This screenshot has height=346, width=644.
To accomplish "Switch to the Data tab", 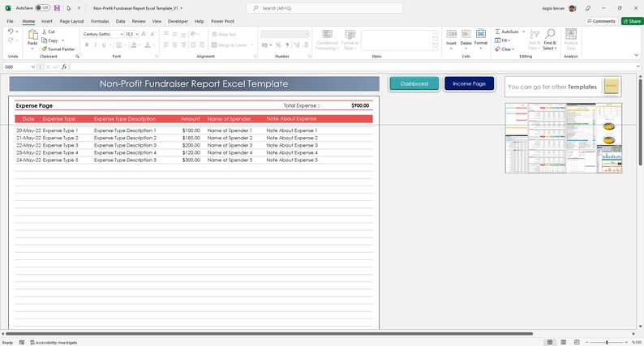I will point(120,21).
